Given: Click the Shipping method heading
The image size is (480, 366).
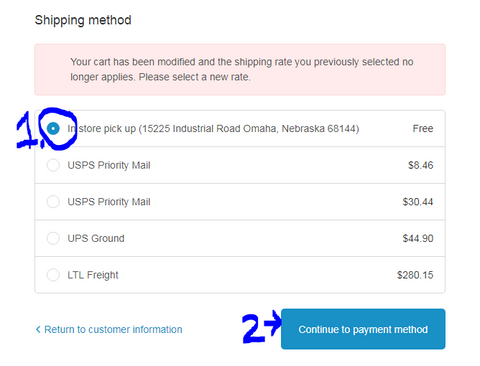Looking at the screenshot, I should pyautogui.click(x=83, y=20).
